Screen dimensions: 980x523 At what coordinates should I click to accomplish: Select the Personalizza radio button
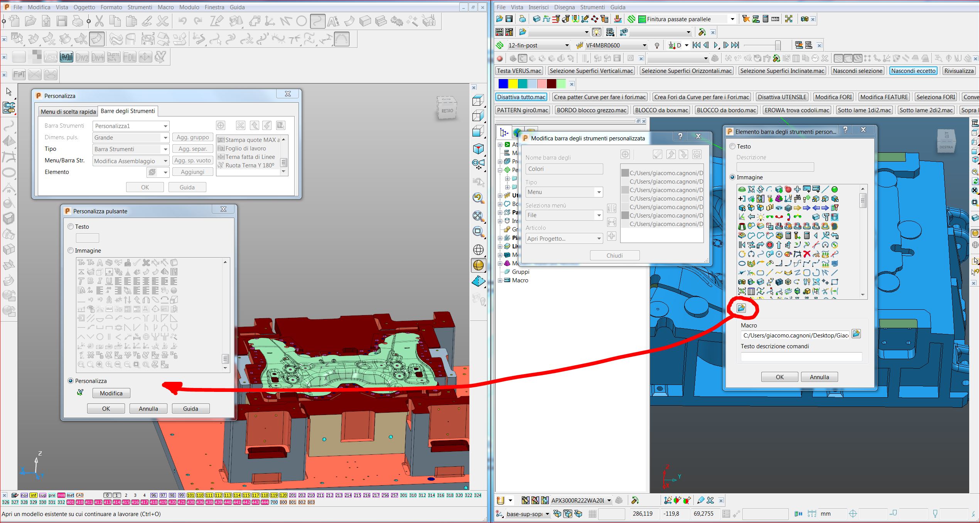coord(71,381)
